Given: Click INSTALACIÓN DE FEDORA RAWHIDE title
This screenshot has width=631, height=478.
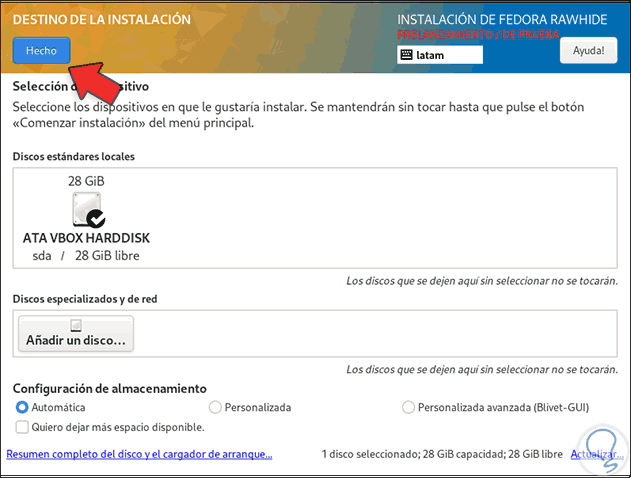Looking at the screenshot, I should (x=502, y=19).
